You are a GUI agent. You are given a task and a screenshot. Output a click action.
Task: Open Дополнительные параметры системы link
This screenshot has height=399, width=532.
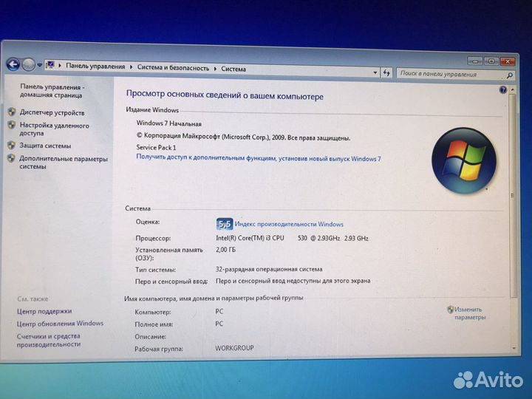64,163
